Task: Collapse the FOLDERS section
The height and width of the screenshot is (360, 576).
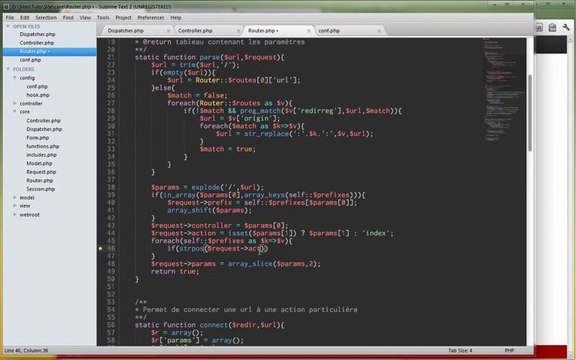Action: (x=8, y=69)
